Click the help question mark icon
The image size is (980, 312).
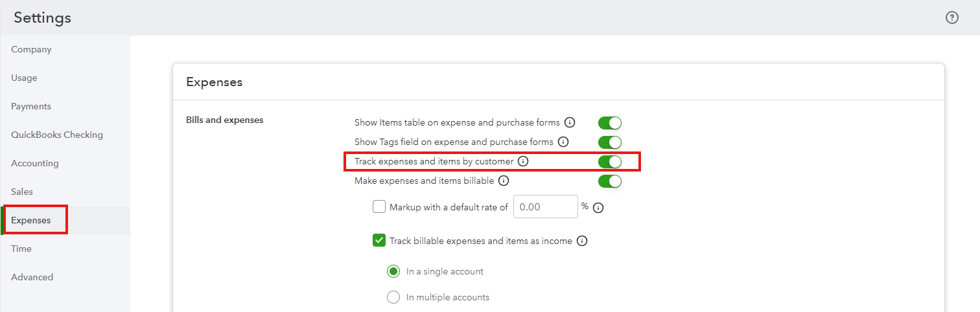click(x=951, y=17)
